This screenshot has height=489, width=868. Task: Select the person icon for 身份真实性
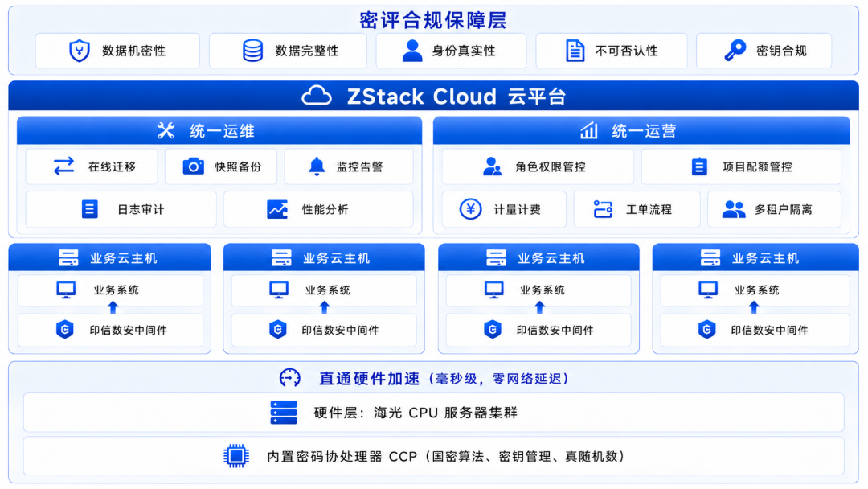coord(412,51)
